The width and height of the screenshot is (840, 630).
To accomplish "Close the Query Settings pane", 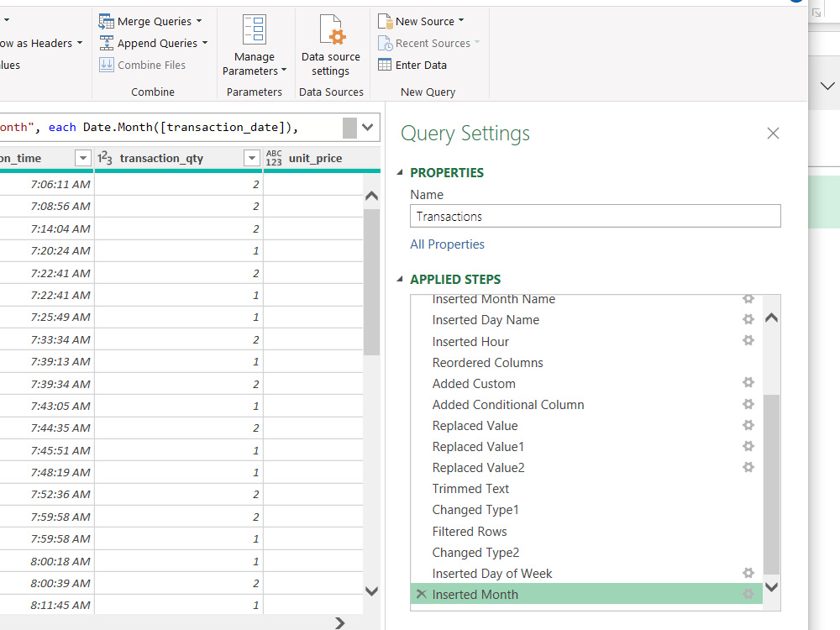I will point(773,133).
